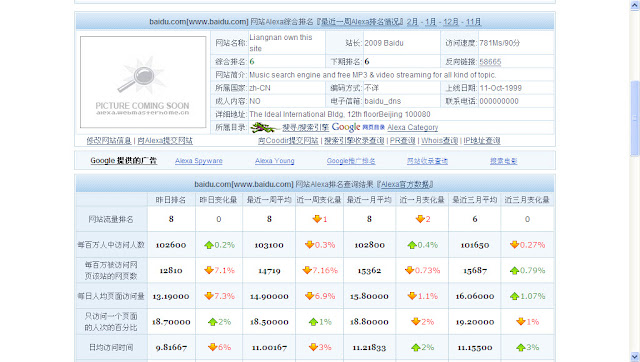640x362 pixels.
Task: Click the orange down arrow beside 7.1%
Action: coord(209,270)
